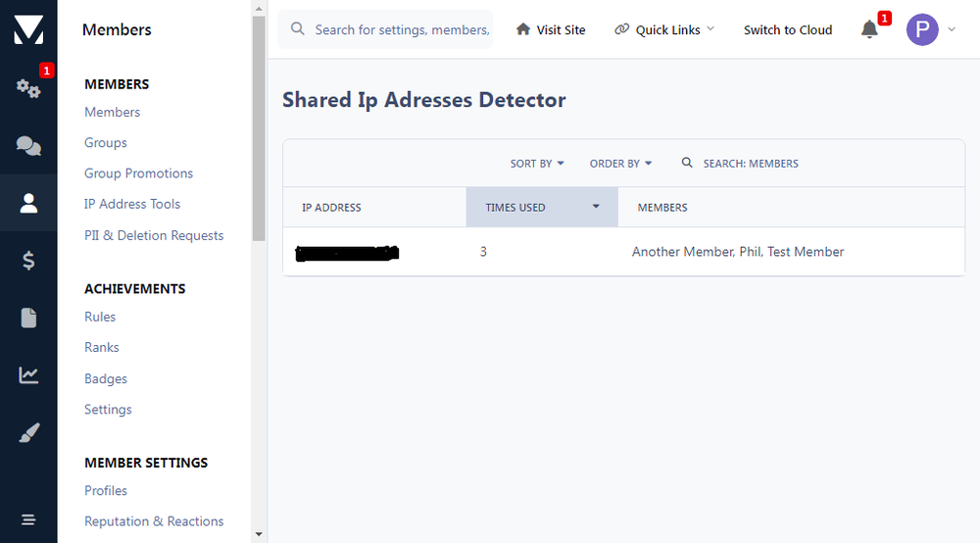
Task: Expand the Order By dropdown
Action: [x=620, y=164]
